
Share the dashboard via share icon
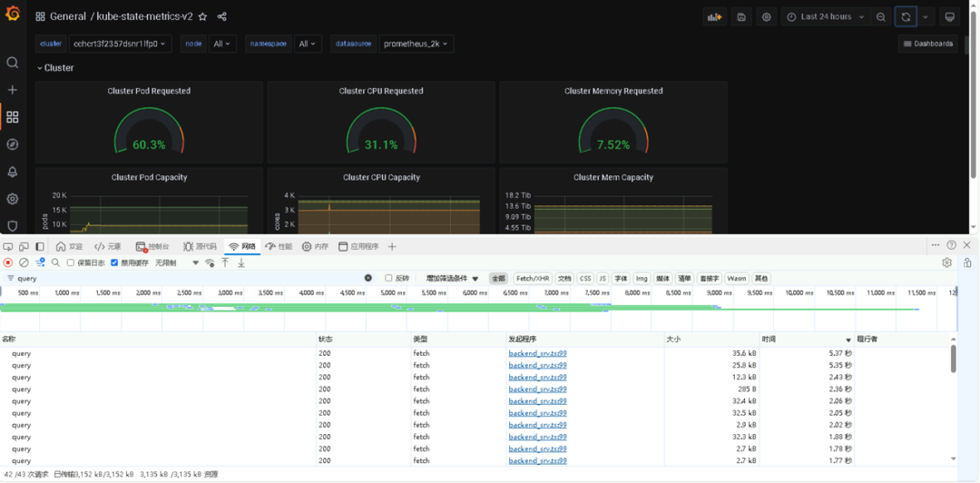point(221,17)
